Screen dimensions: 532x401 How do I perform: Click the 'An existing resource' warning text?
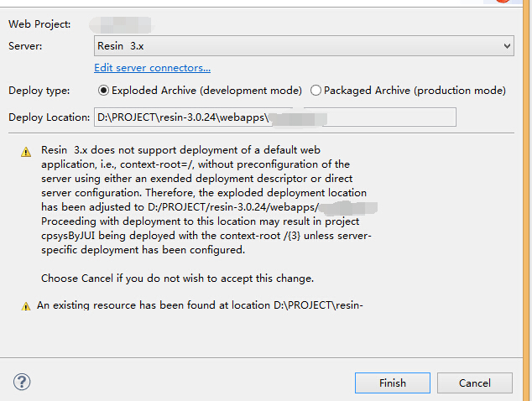pyautogui.click(x=200, y=305)
